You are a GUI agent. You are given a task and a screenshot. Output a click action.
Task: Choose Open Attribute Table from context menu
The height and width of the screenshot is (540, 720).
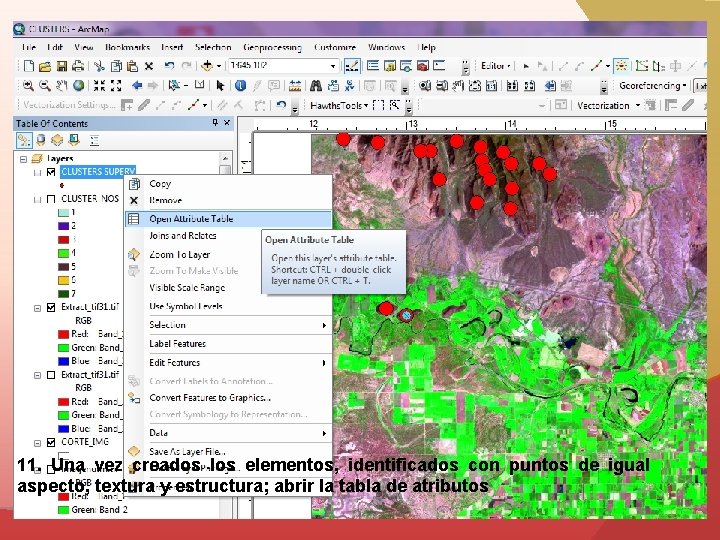point(191,218)
